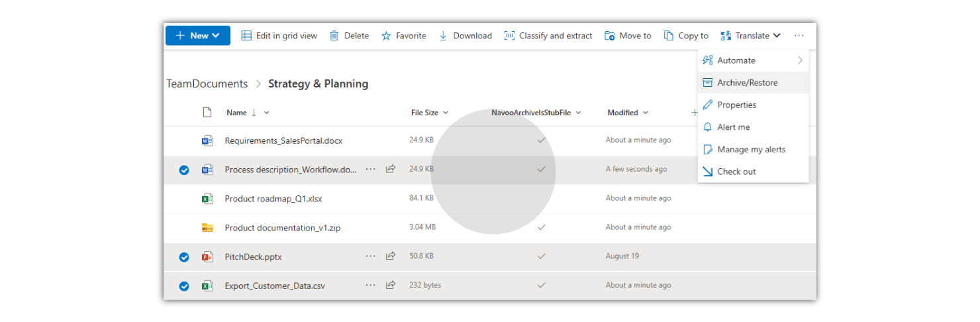Click the Copy to icon
980x322 pixels.
coord(669,36)
